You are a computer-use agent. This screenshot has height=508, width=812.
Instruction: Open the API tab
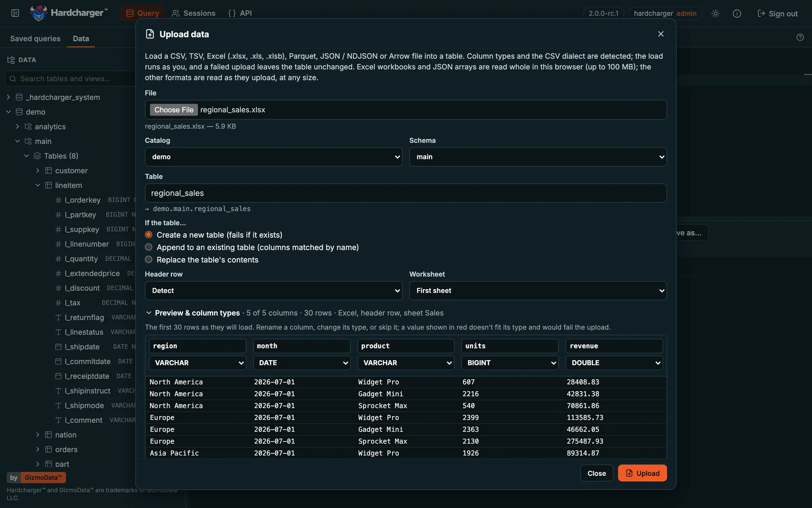click(x=240, y=13)
